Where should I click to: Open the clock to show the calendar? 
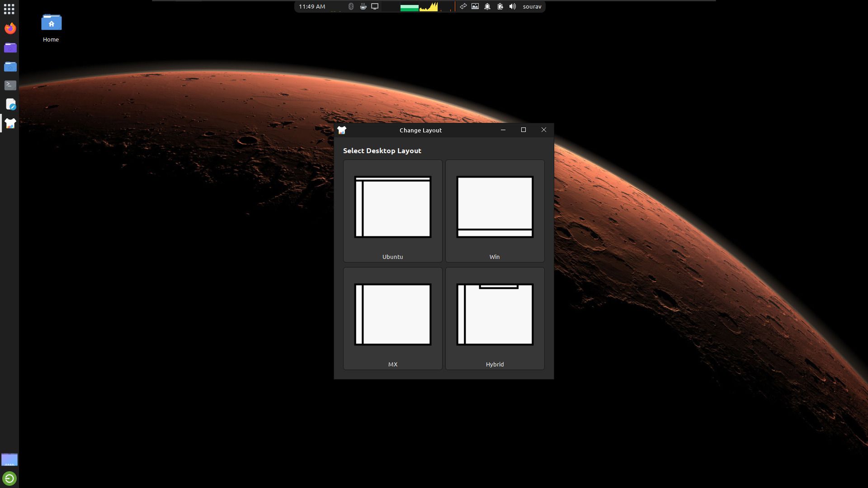point(311,6)
